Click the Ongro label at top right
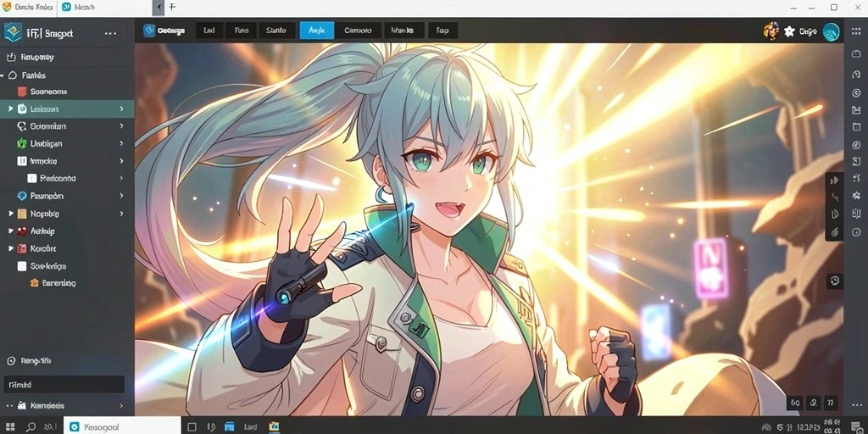 808,32
